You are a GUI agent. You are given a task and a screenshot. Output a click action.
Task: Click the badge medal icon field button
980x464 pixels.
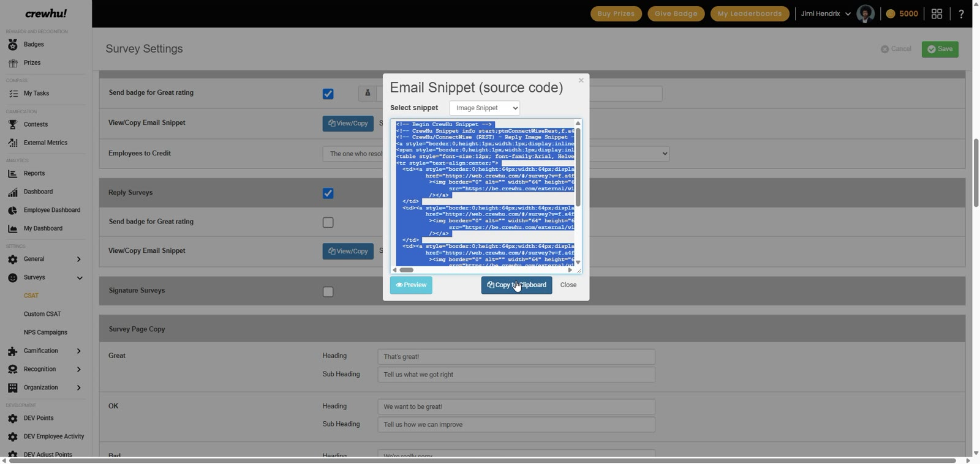[x=367, y=93]
